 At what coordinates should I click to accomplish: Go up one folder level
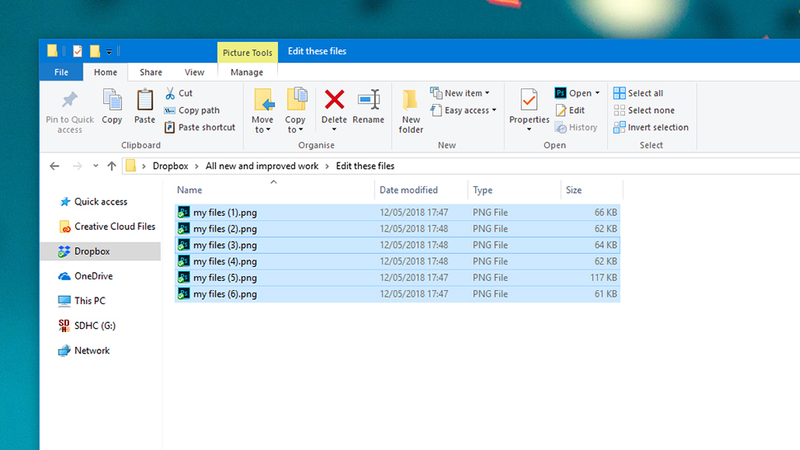point(112,166)
